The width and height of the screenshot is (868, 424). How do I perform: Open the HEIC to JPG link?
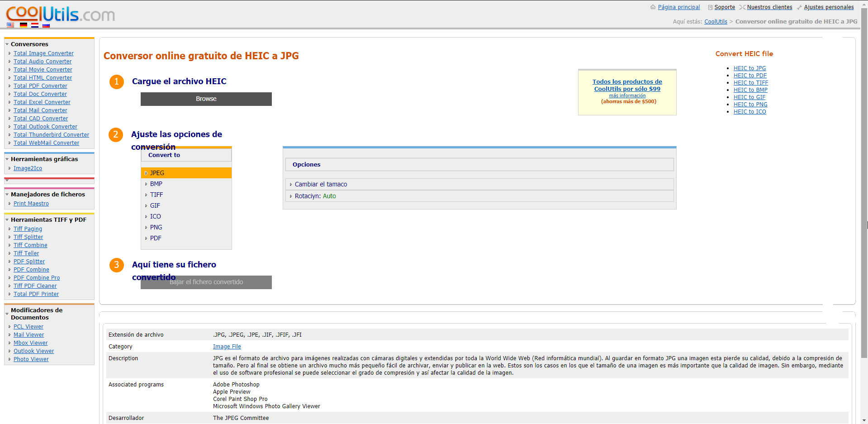[750, 68]
